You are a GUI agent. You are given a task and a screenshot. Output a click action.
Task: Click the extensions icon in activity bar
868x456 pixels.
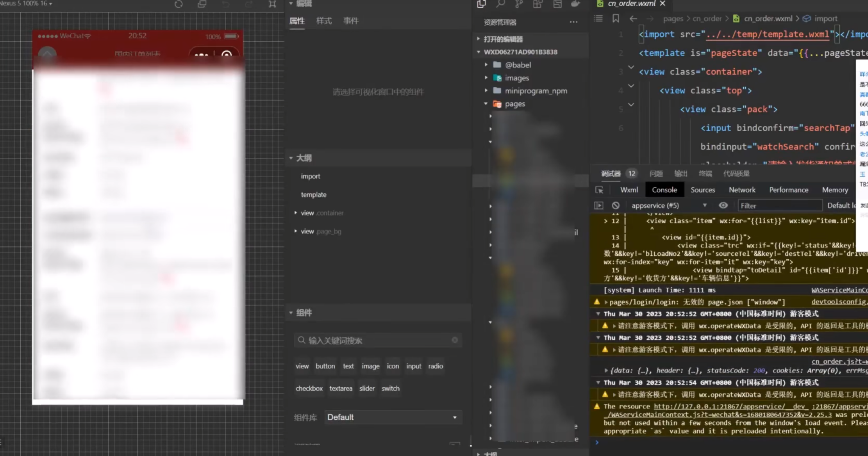(x=538, y=4)
